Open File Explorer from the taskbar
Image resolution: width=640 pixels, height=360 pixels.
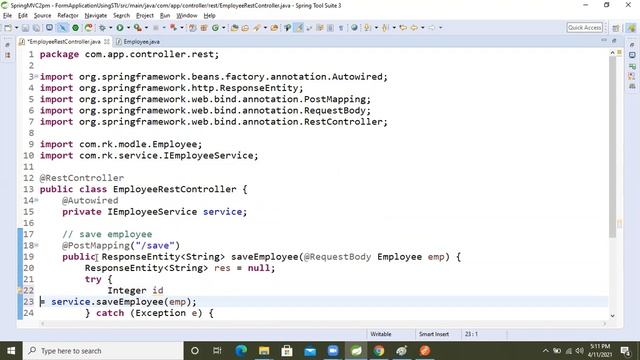tap(264, 351)
